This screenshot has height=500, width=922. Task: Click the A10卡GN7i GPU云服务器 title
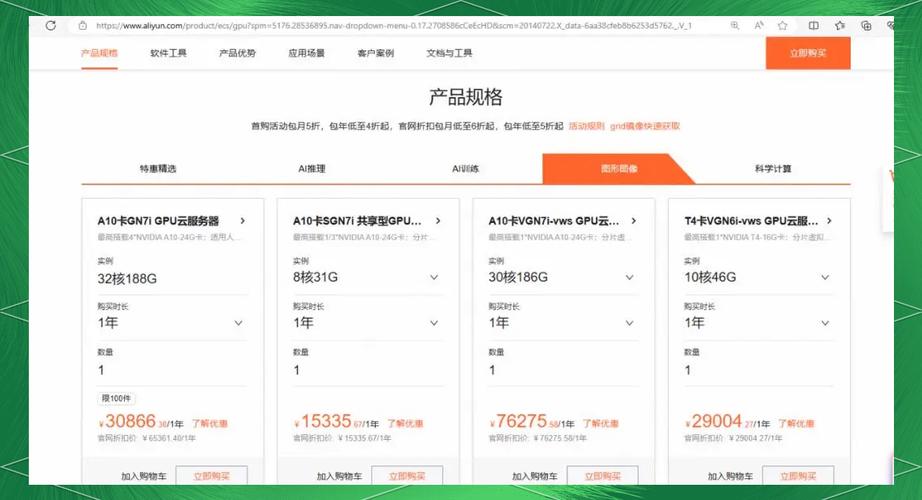pos(158,221)
